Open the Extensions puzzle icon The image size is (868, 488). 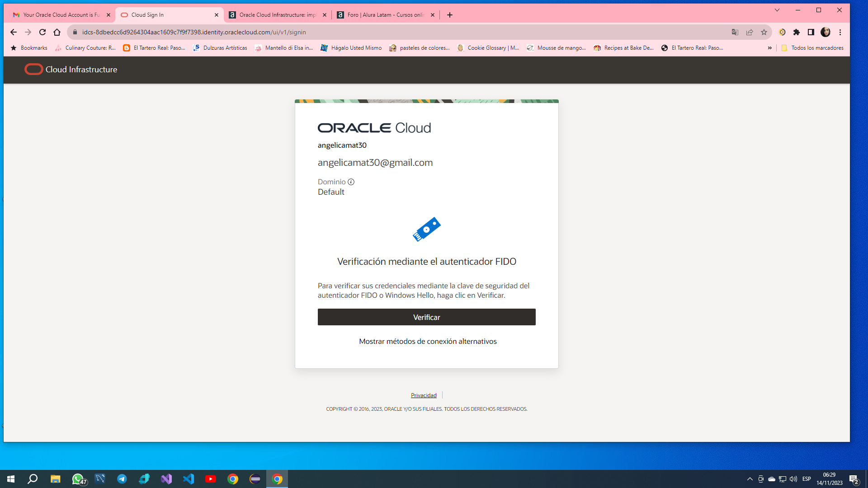tap(797, 32)
